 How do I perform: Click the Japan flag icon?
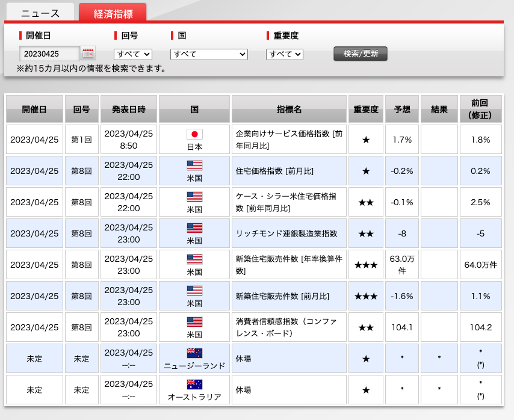point(194,134)
